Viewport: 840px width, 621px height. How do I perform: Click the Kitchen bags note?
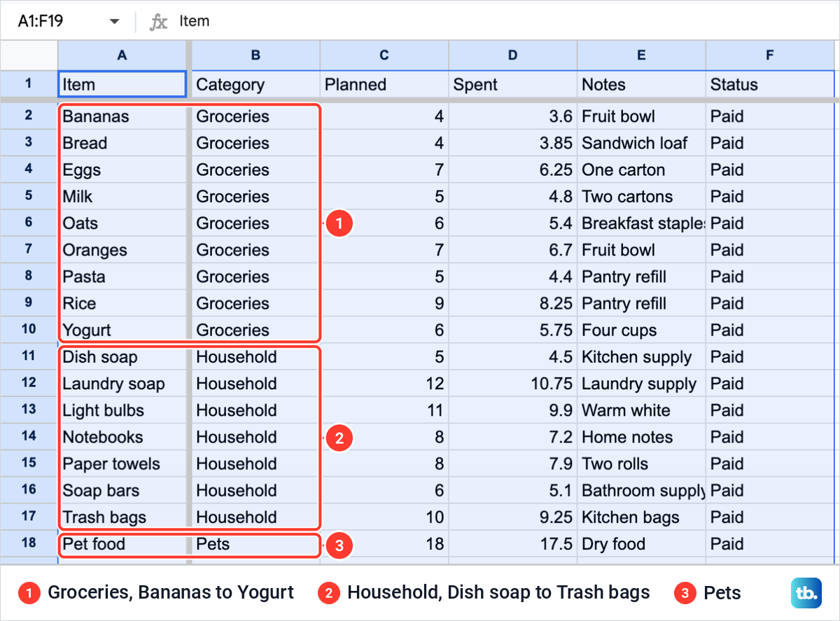point(641,517)
